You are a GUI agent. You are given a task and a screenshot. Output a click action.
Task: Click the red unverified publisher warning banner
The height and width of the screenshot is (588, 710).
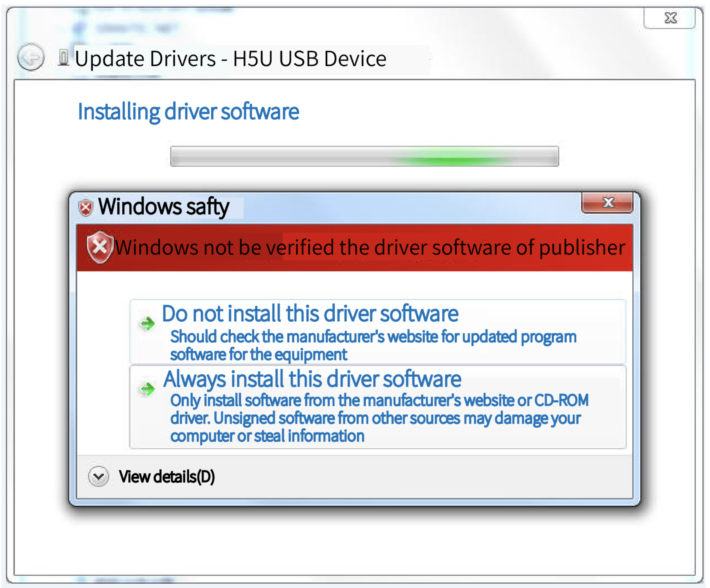tap(355, 248)
